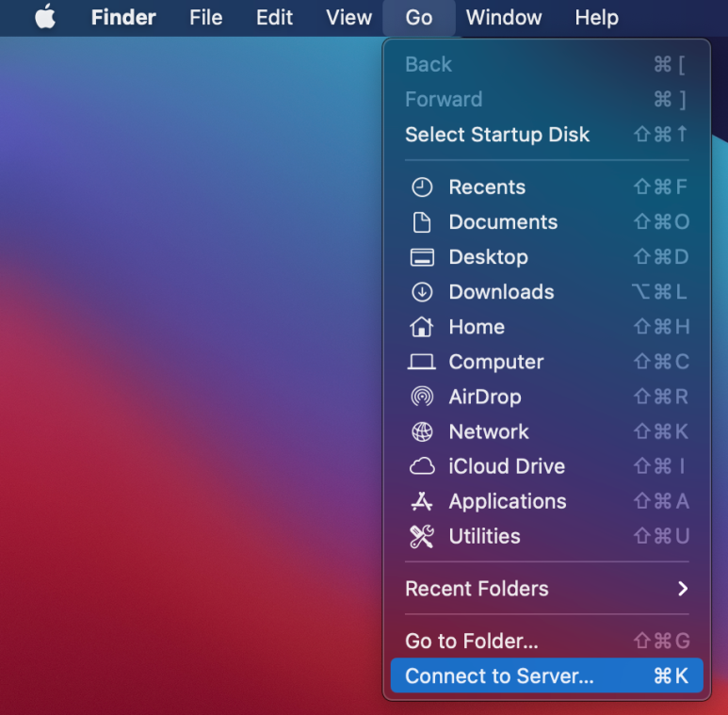Click the Recent Folders label
This screenshot has width=728, height=715.
pyautogui.click(x=477, y=589)
